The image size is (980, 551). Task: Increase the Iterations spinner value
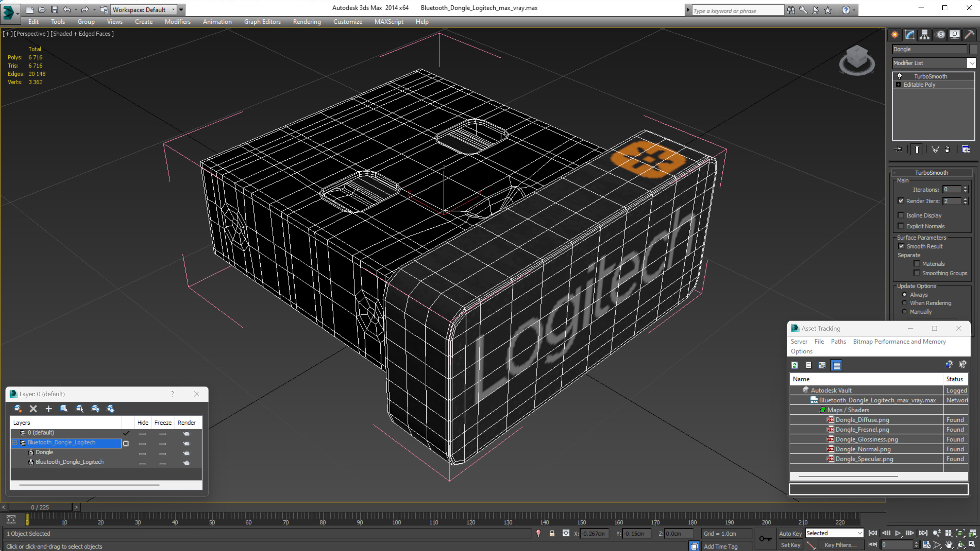point(965,187)
